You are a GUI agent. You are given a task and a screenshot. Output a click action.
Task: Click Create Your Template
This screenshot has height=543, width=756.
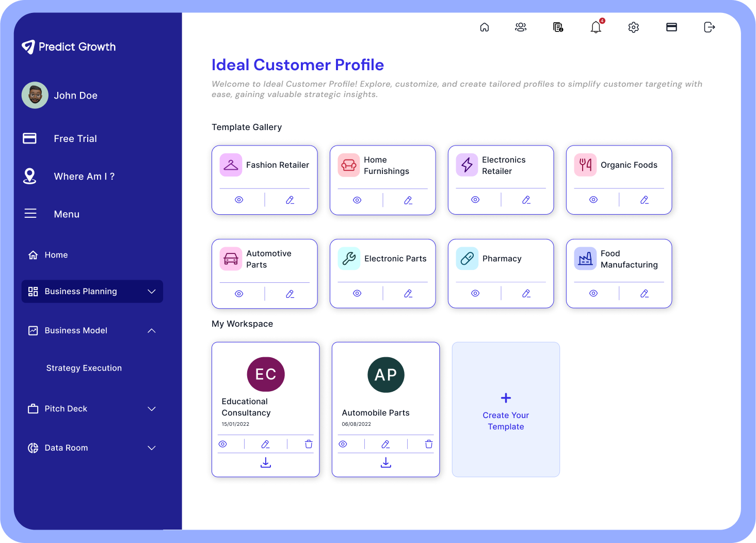click(x=506, y=410)
